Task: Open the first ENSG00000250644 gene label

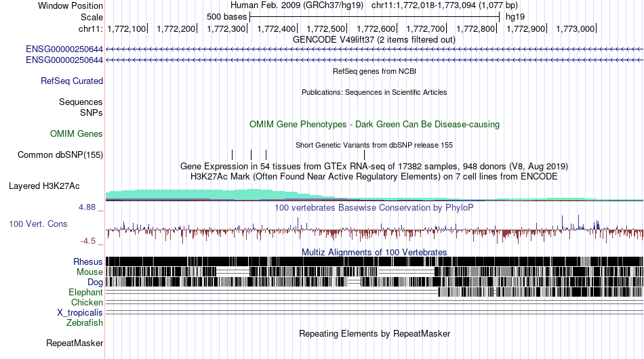Action: tap(64, 49)
